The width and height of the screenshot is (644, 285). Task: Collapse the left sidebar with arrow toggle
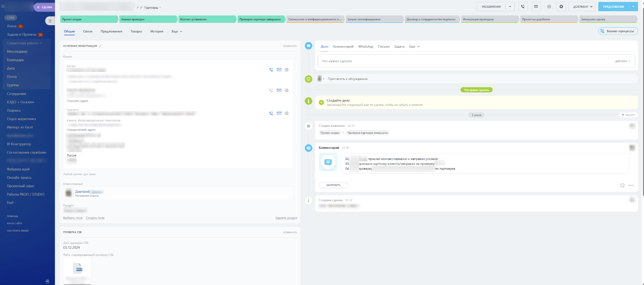(50, 21)
